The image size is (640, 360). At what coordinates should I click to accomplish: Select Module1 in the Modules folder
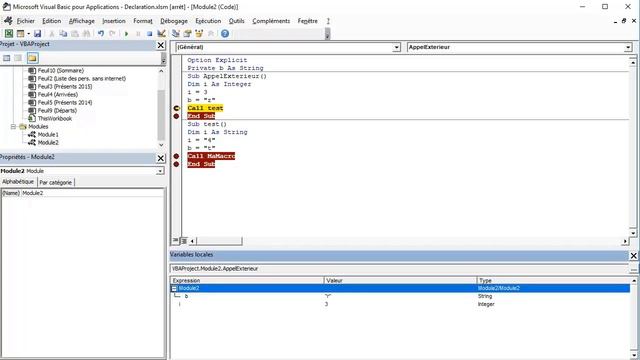tap(48, 134)
